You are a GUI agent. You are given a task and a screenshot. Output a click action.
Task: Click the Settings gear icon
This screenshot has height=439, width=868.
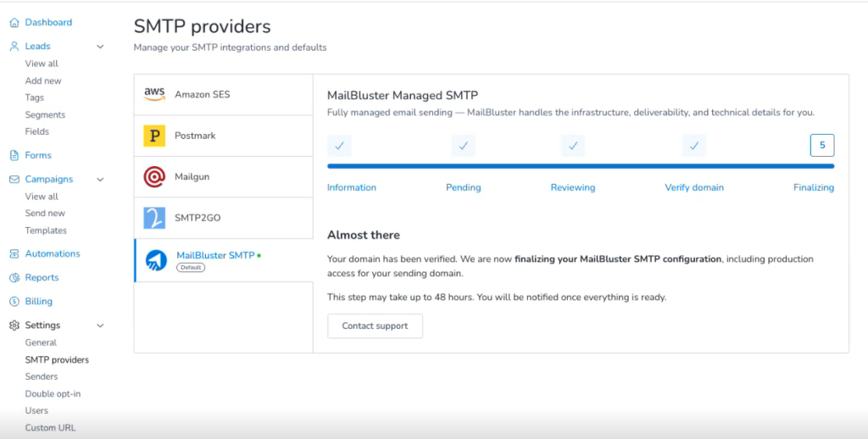click(14, 325)
